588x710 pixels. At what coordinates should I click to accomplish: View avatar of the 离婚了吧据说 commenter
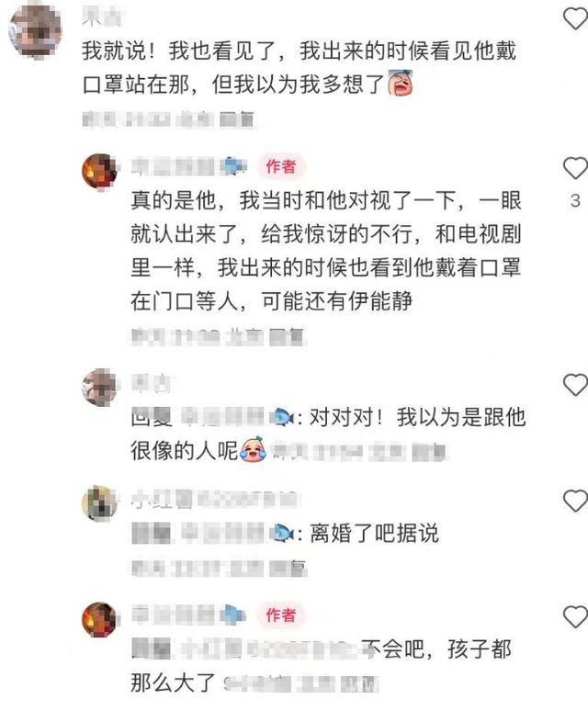pyautogui.click(x=99, y=503)
